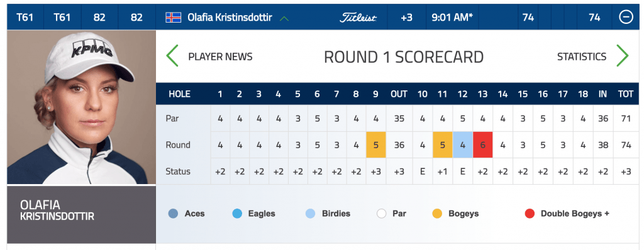Collapse the green chevron beside Olafia Kristinsdottir
644x250 pixels.
pyautogui.click(x=284, y=18)
